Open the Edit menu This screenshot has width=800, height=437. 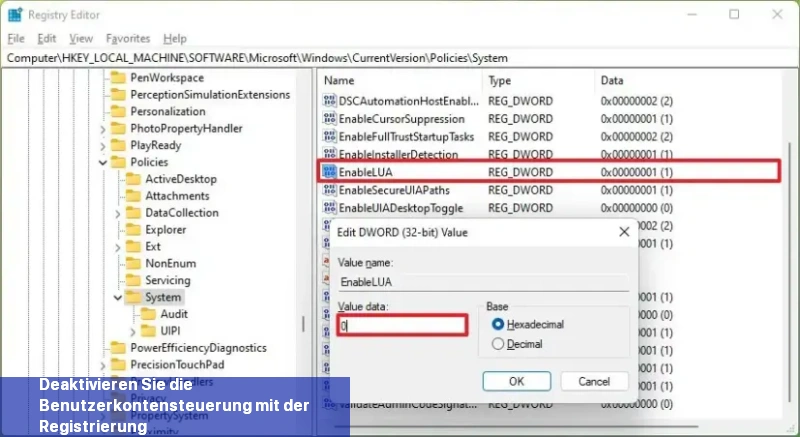46,39
